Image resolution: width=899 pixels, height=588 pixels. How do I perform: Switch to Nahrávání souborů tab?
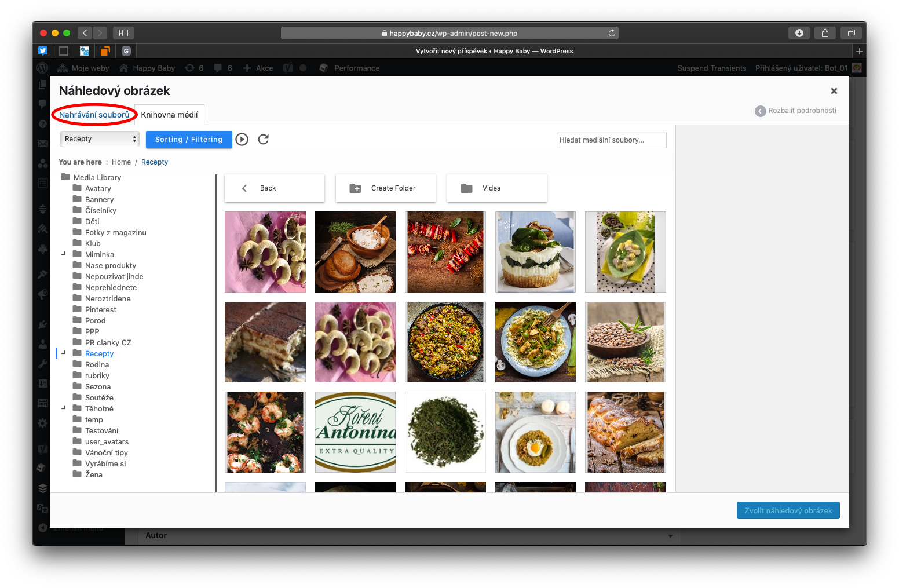[x=94, y=115]
